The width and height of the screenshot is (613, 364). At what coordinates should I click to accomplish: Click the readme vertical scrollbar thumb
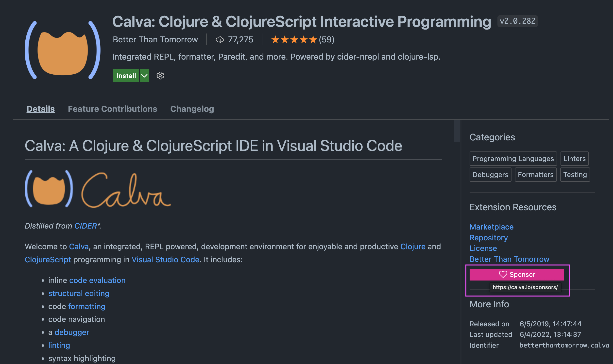[457, 131]
